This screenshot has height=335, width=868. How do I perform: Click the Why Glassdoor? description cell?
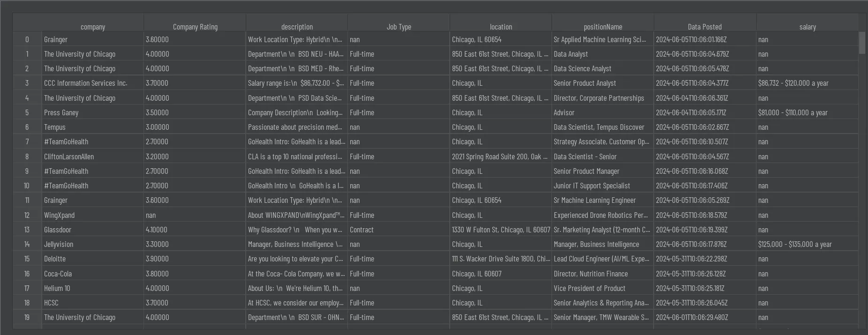297,230
